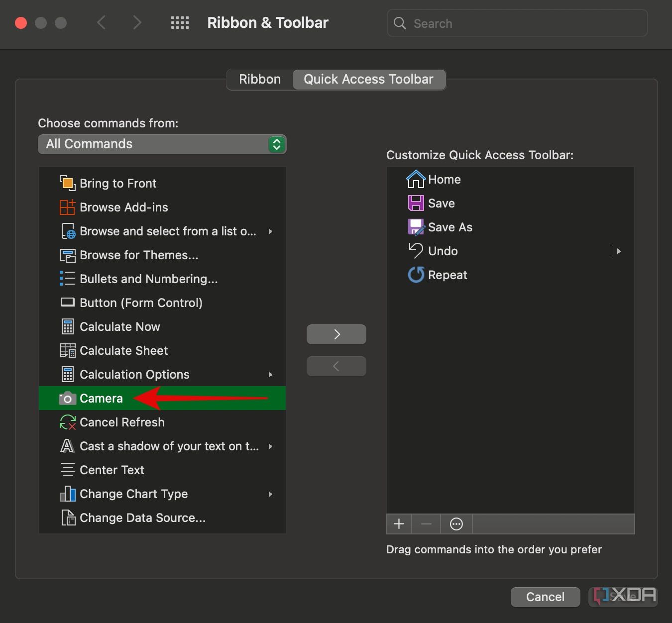Select the Quick Access Toolbar tab
Image resolution: width=672 pixels, height=623 pixels.
(368, 80)
